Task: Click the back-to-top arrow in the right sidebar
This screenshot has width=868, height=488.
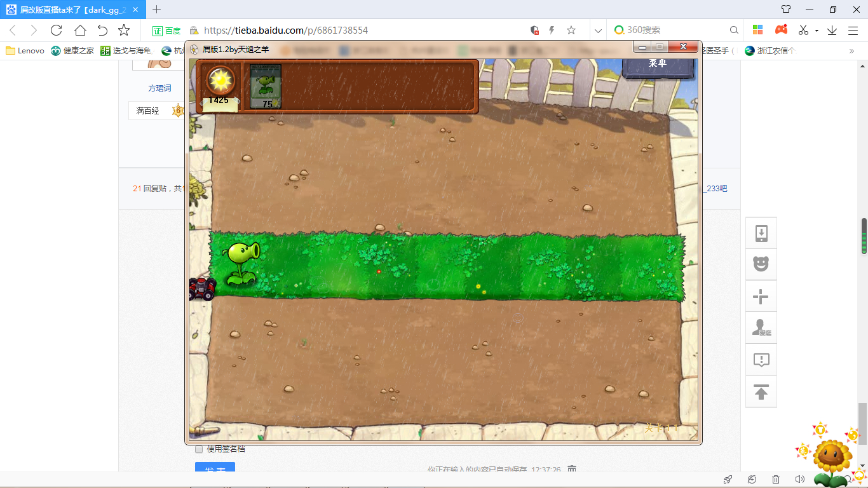Action: click(x=761, y=391)
